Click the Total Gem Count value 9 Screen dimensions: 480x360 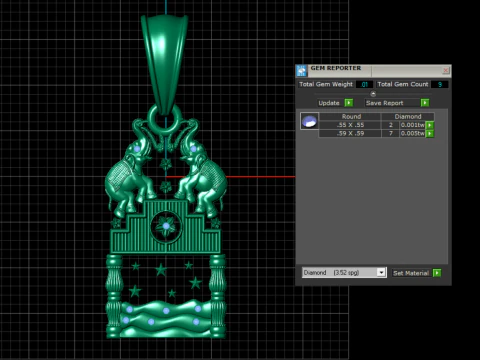439,84
